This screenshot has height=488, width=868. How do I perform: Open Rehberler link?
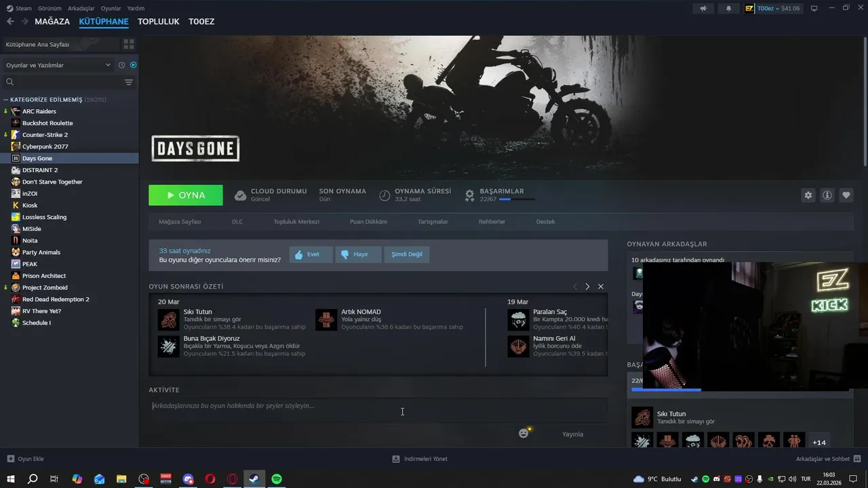coord(492,222)
